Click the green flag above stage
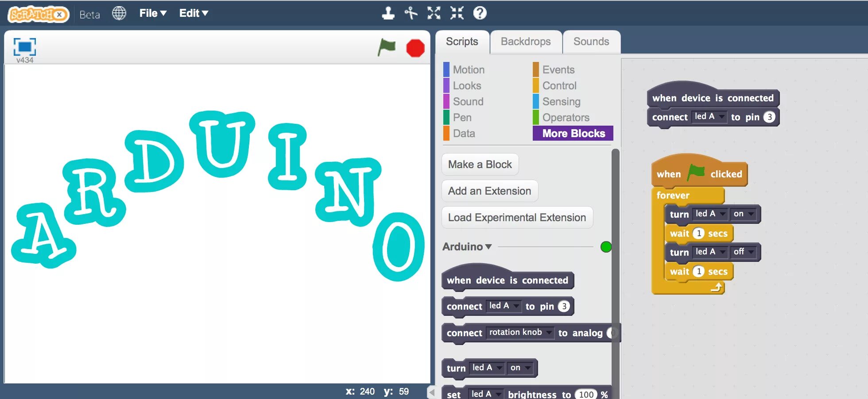The image size is (868, 399). pyautogui.click(x=387, y=47)
